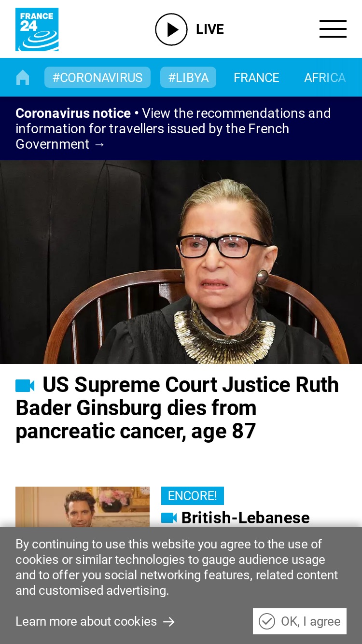
Task: Click the arrow after French Government notice
Action: point(99,144)
